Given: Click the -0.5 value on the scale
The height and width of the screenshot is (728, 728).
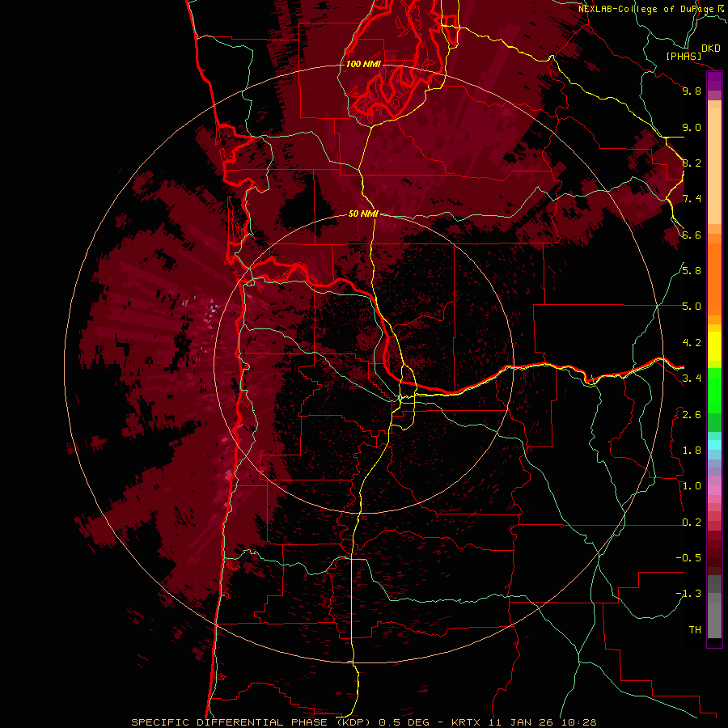Looking at the screenshot, I should pos(688,558).
